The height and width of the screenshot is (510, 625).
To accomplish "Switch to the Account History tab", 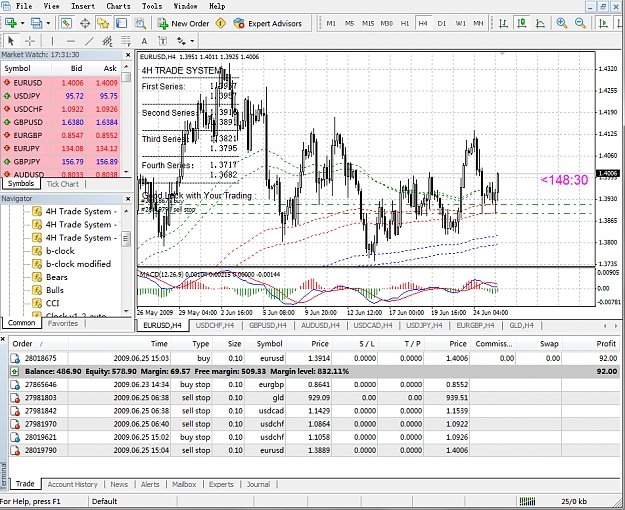I will point(73,484).
